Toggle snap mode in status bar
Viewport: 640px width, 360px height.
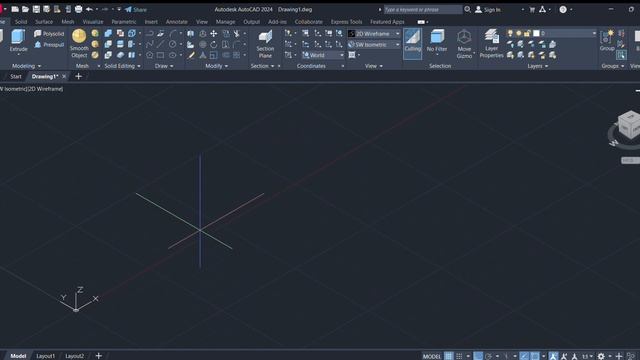[459, 356]
